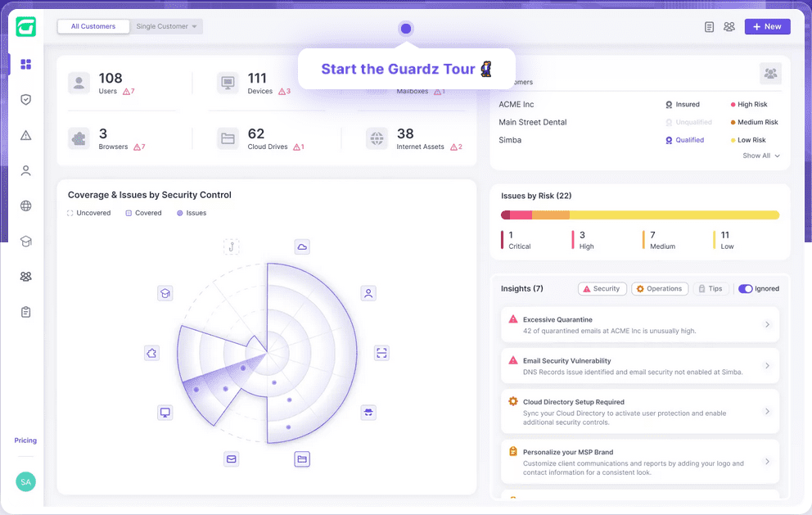Open the single user icon in sidebar
This screenshot has height=515, width=812.
click(x=26, y=170)
